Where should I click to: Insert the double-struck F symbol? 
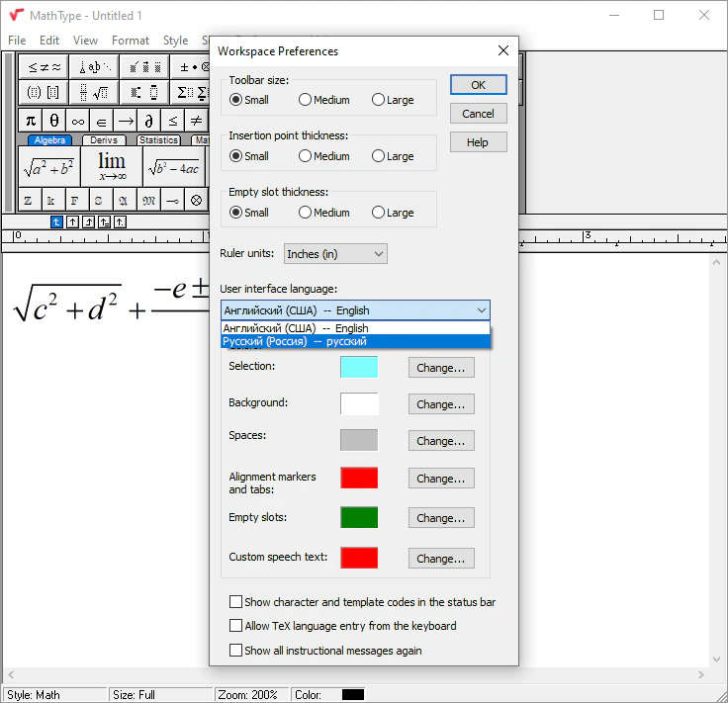pyautogui.click(x=77, y=200)
